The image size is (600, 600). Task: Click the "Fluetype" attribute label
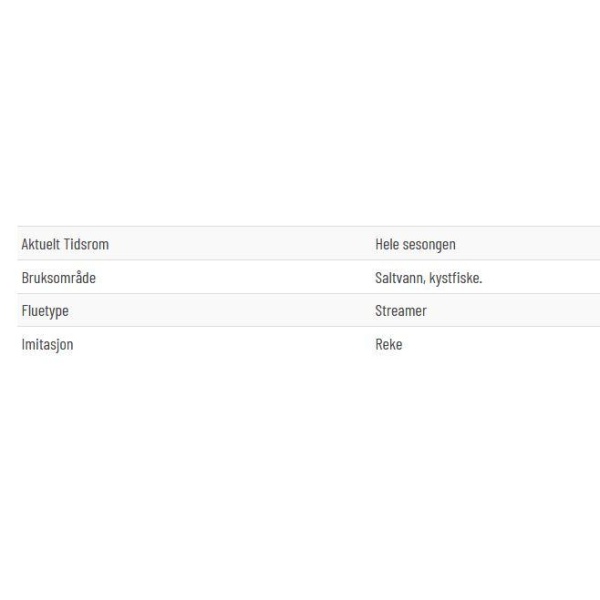[45, 311]
